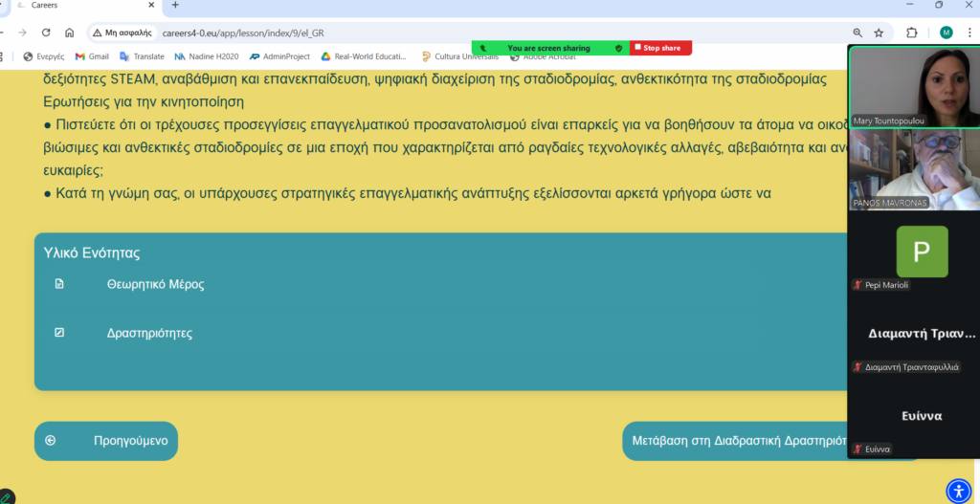Open the Gmail bookmark
Image resolution: width=980 pixels, height=504 pixels.
[92, 56]
